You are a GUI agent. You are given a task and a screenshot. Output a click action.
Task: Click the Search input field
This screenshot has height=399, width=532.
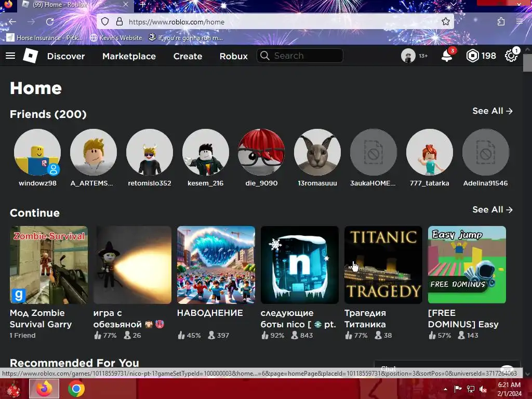point(300,56)
